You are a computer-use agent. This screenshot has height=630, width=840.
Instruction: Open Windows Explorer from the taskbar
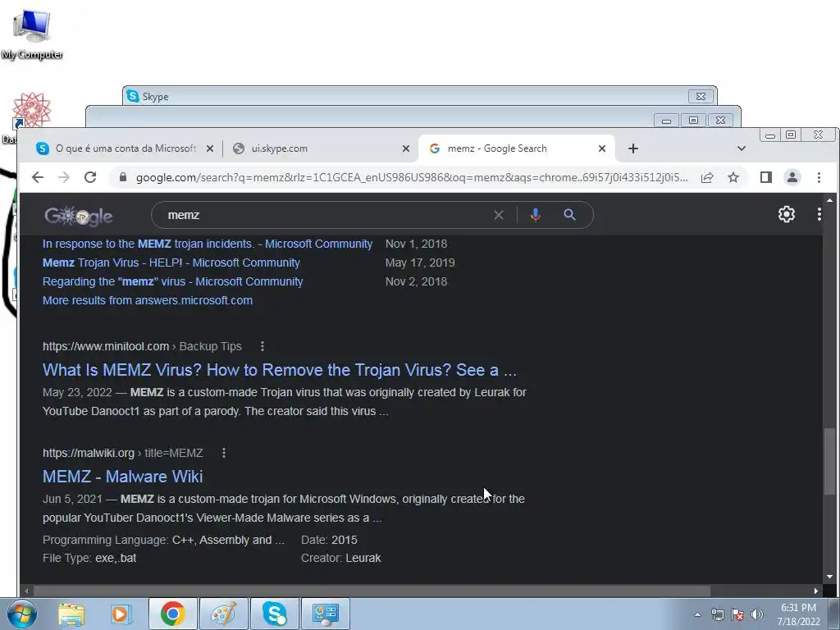[71, 614]
